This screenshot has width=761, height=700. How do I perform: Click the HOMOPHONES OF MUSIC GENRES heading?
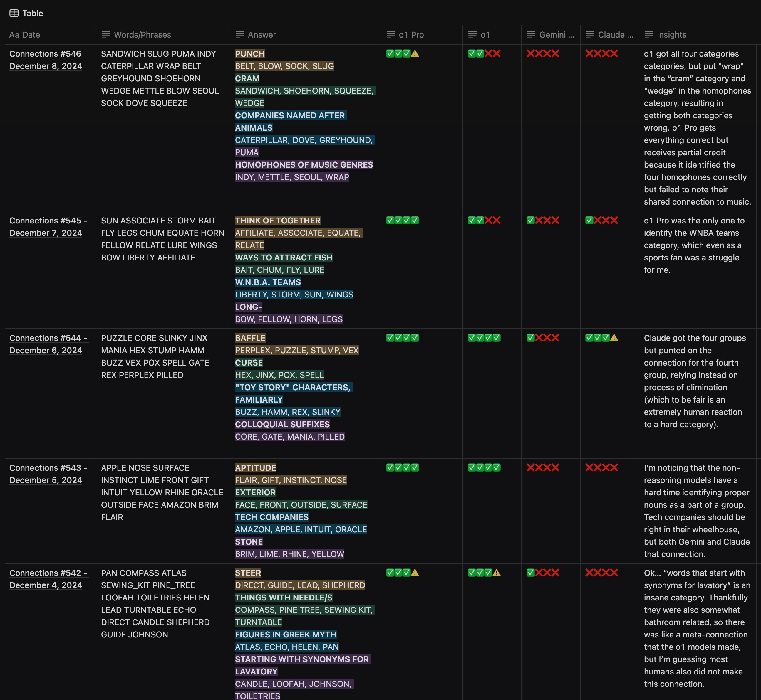point(304,165)
